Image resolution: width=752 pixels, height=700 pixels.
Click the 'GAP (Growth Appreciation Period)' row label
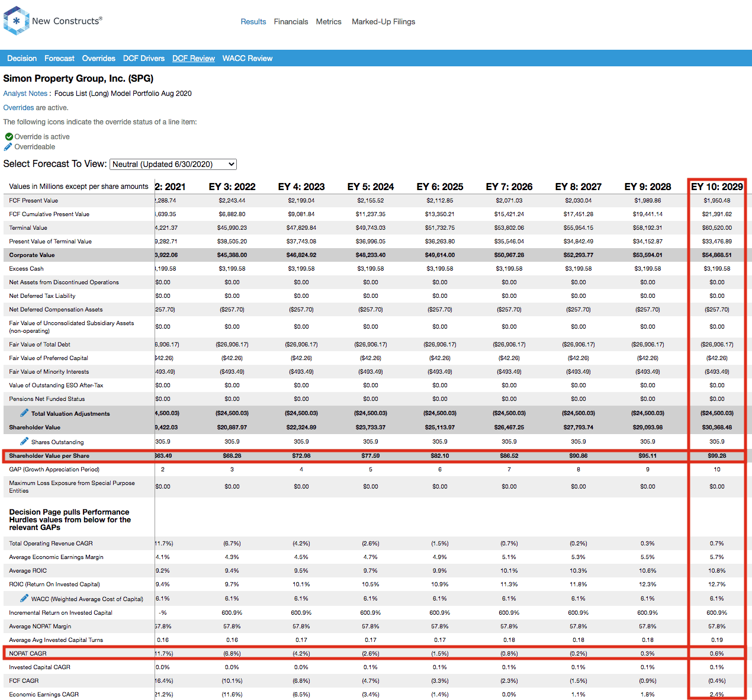point(54,470)
